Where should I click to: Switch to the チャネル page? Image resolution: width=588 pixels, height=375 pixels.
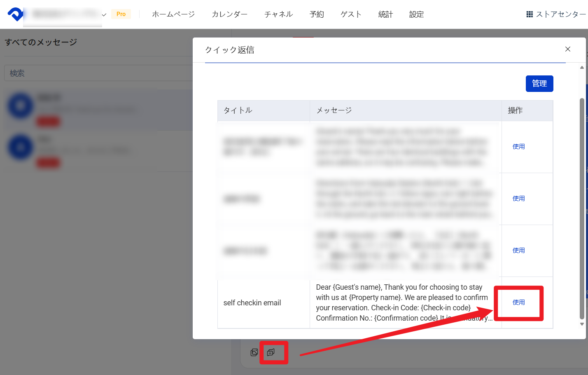click(278, 14)
